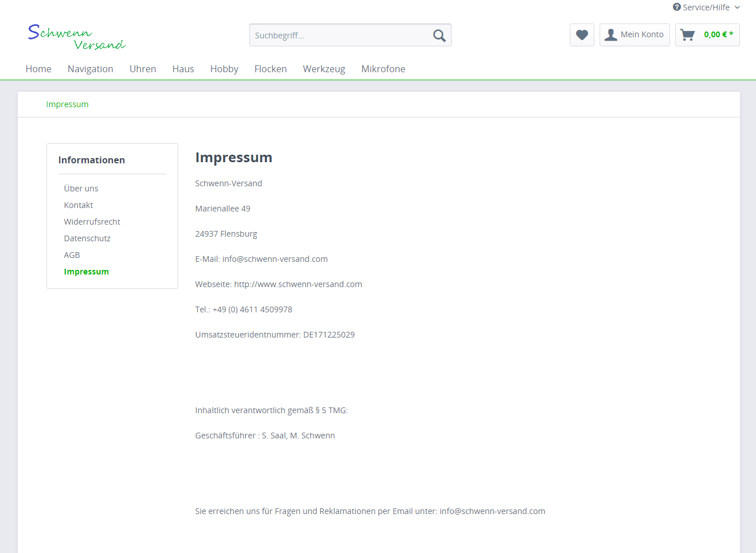The height and width of the screenshot is (553, 756).
Task: Click the Fragen und Reklamationen contact sentence
Action: (x=370, y=511)
